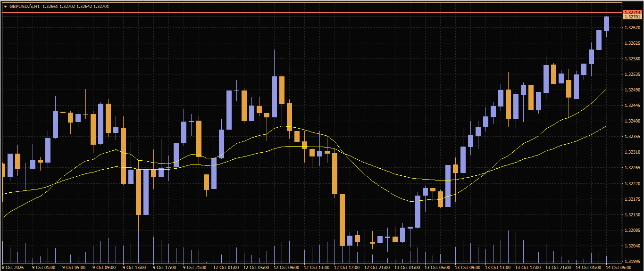Click the 8 Oct 2026 time label

tap(13, 268)
